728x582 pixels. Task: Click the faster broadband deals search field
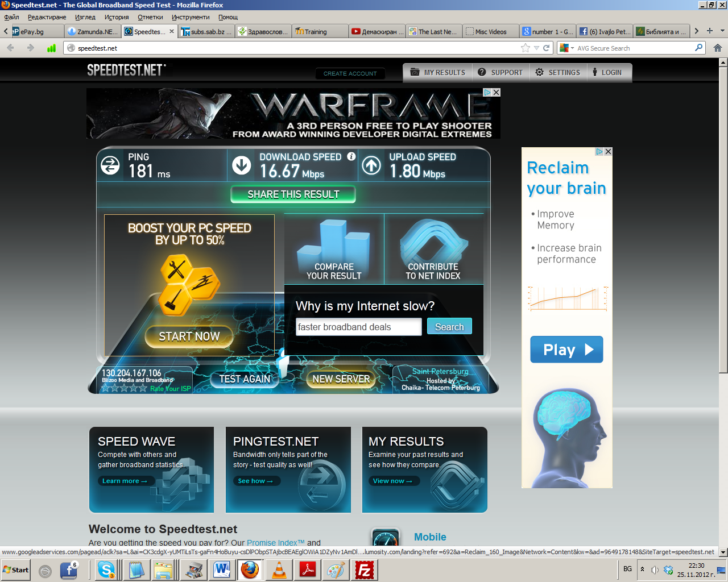pos(358,327)
